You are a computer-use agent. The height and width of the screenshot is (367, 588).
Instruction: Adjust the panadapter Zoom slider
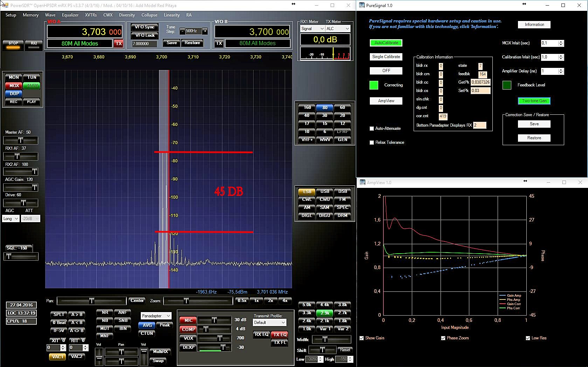coord(198,301)
